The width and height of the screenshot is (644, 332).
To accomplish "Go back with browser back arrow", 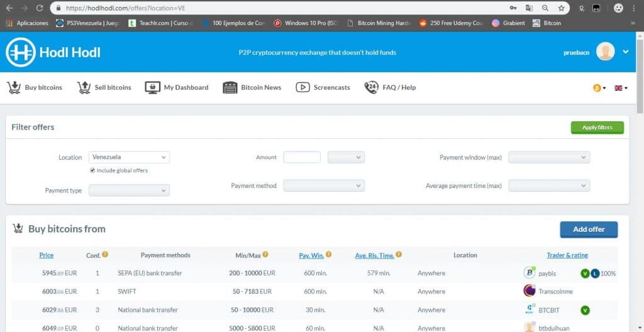I will tap(9, 8).
